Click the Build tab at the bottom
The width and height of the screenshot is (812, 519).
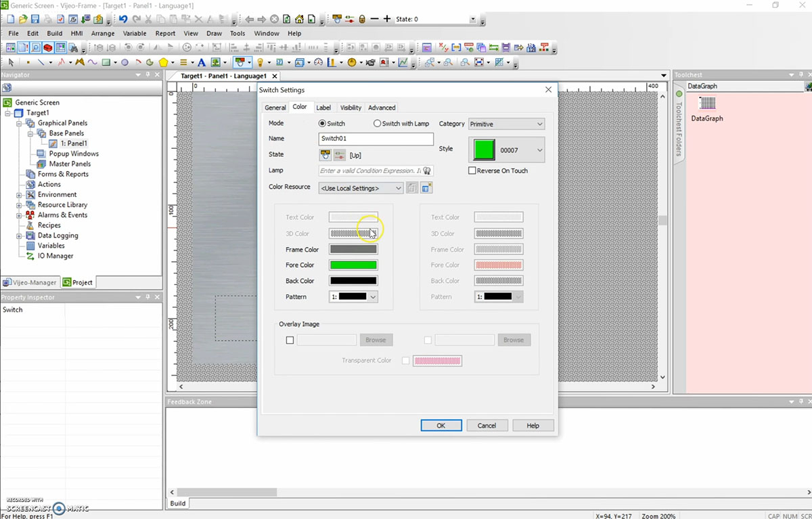point(178,503)
